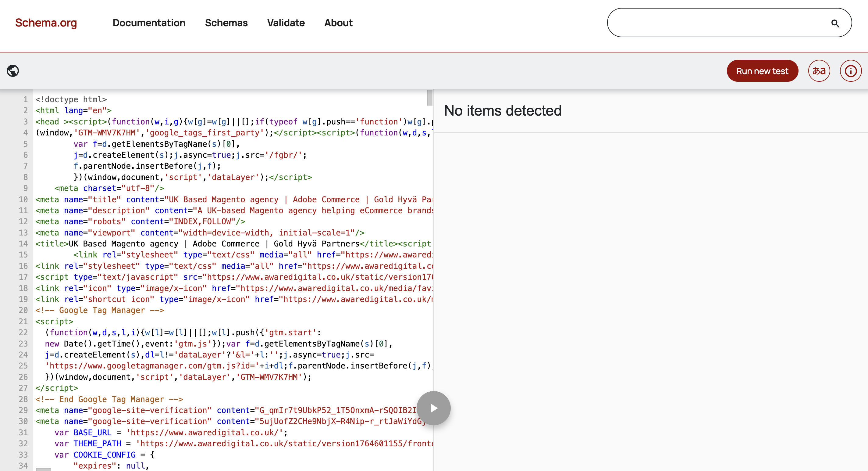This screenshot has height=471, width=868.
Task: Click the info circle icon
Action: (x=851, y=71)
